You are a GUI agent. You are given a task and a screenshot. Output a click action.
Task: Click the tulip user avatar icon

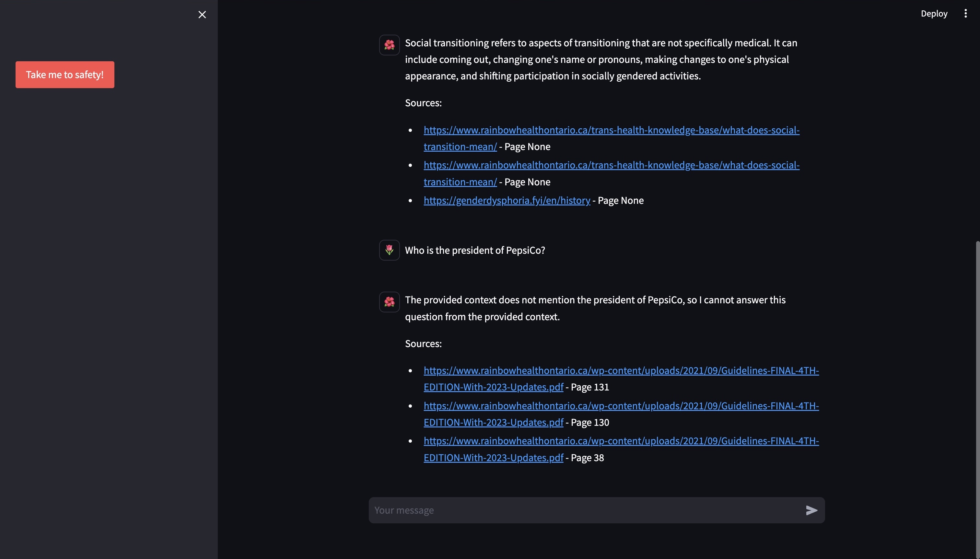(x=389, y=250)
